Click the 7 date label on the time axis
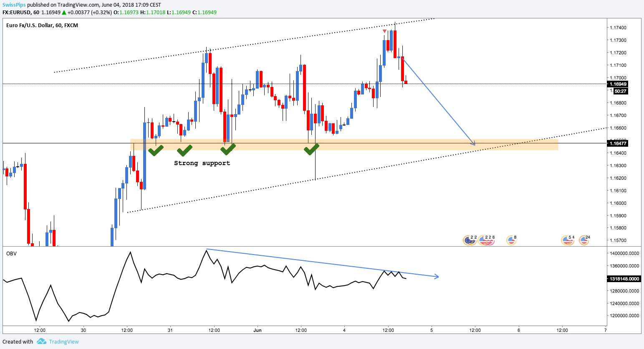This screenshot has height=349, width=644. point(605,330)
